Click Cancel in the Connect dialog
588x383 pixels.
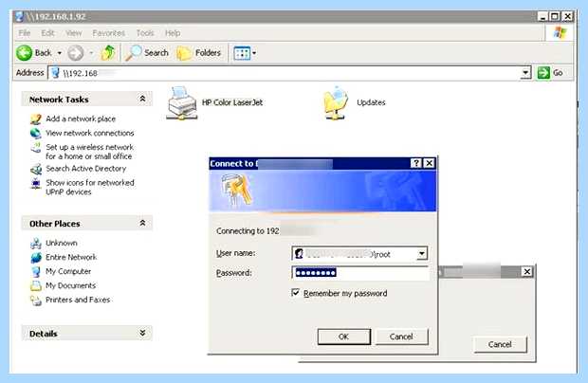pos(401,337)
